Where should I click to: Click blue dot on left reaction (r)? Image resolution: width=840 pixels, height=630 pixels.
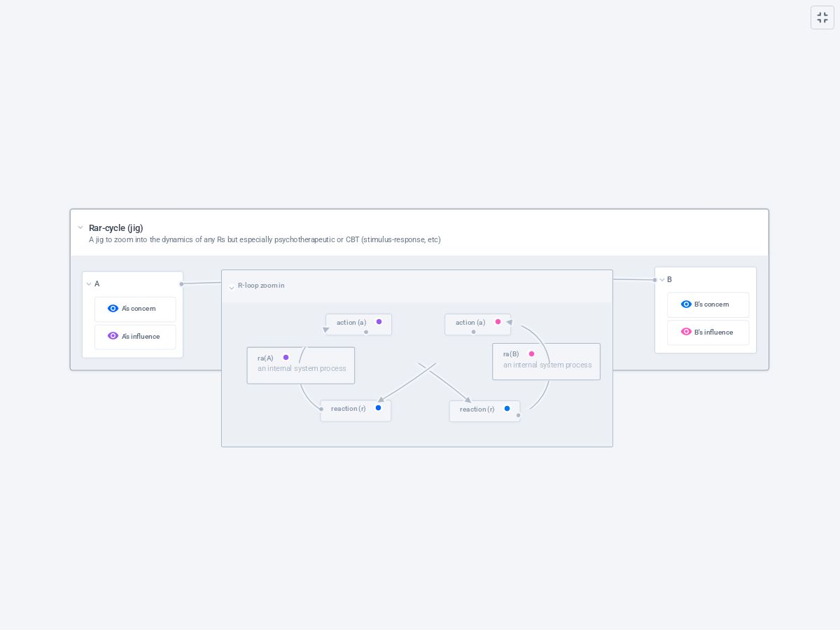tap(378, 408)
